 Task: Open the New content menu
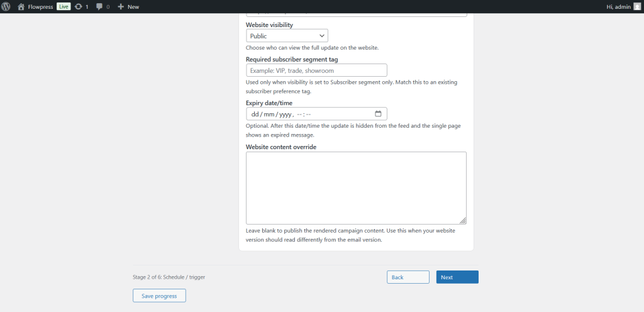128,6
